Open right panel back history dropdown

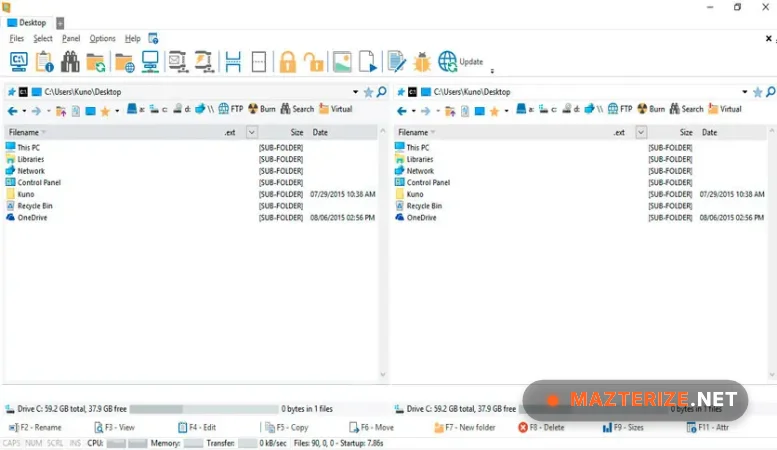(x=414, y=111)
